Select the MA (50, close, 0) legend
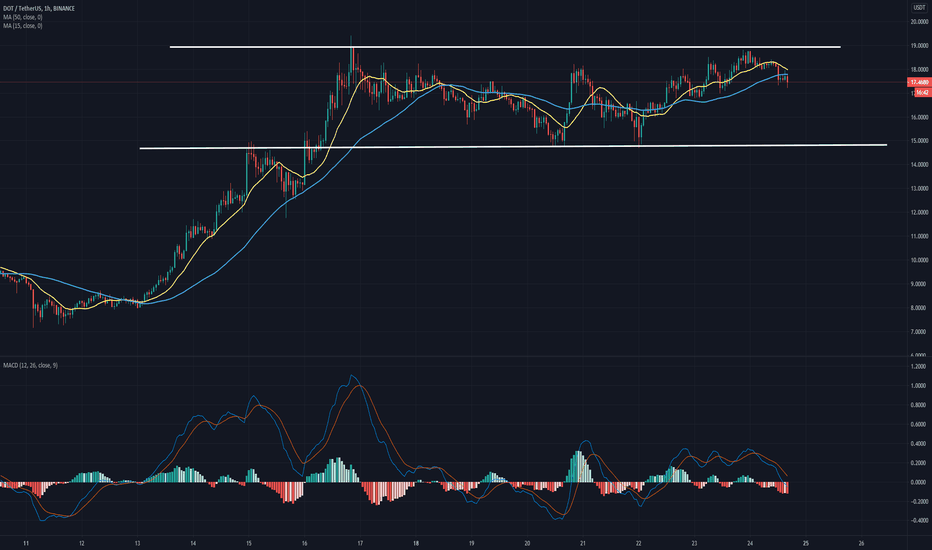The width and height of the screenshot is (932, 550). pos(23,17)
